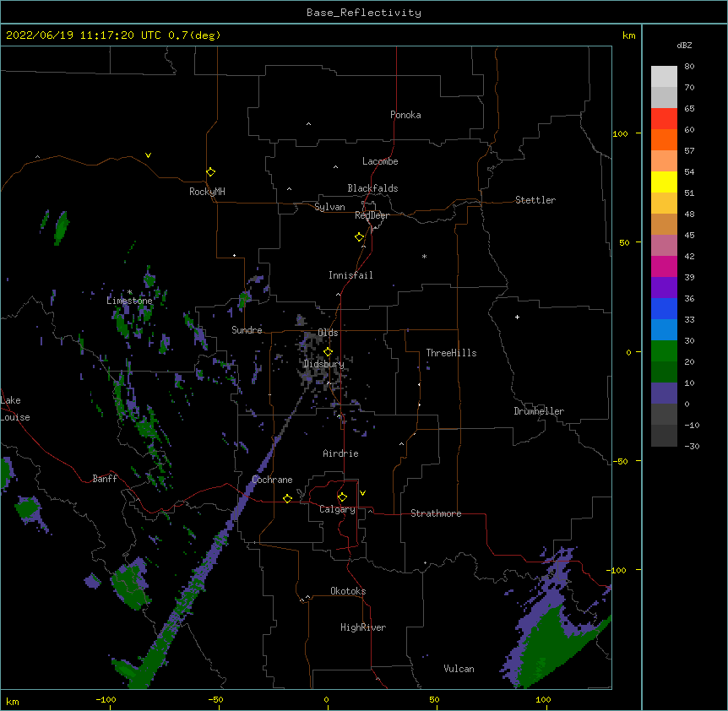Click the Calgary city label
The image size is (728, 711).
[337, 509]
